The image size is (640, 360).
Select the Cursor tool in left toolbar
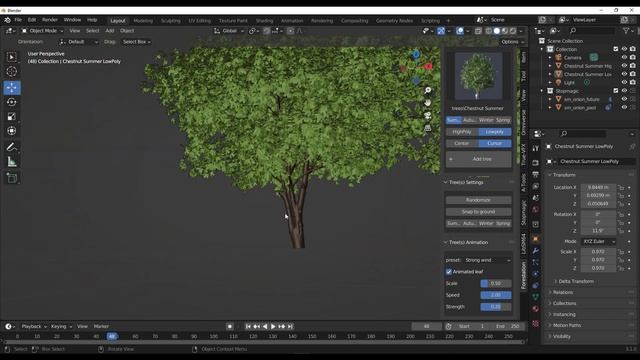(12, 71)
